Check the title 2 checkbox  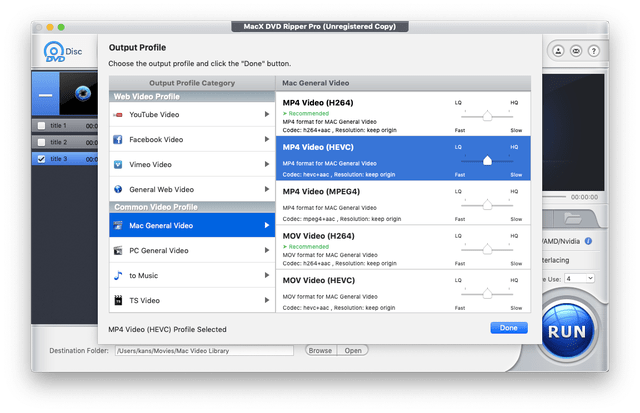click(40, 142)
